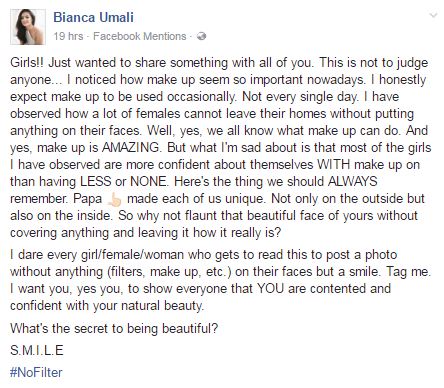Viewport: 444px width, 388px height.
Task: Click the capitalized WITH in the post
Action: tap(334, 164)
